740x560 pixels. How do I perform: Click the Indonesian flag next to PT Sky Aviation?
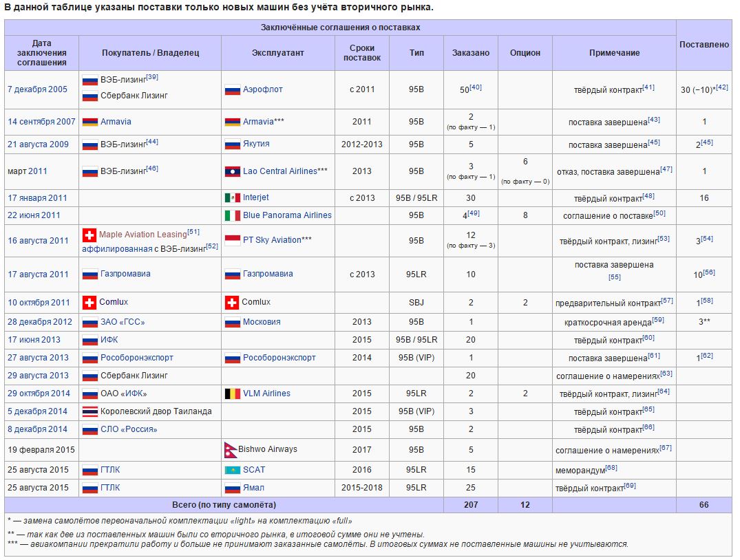pyautogui.click(x=232, y=240)
